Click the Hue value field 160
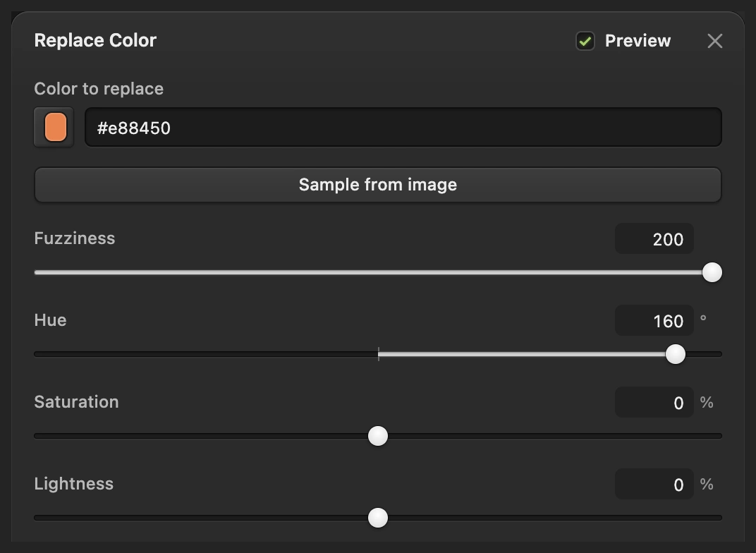756x553 pixels. tap(654, 321)
